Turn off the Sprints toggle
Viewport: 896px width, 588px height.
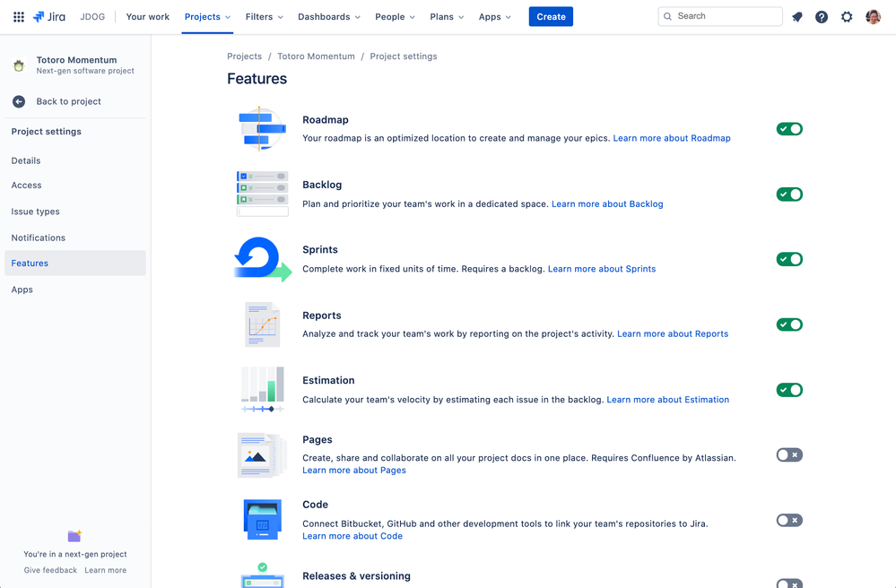789,259
